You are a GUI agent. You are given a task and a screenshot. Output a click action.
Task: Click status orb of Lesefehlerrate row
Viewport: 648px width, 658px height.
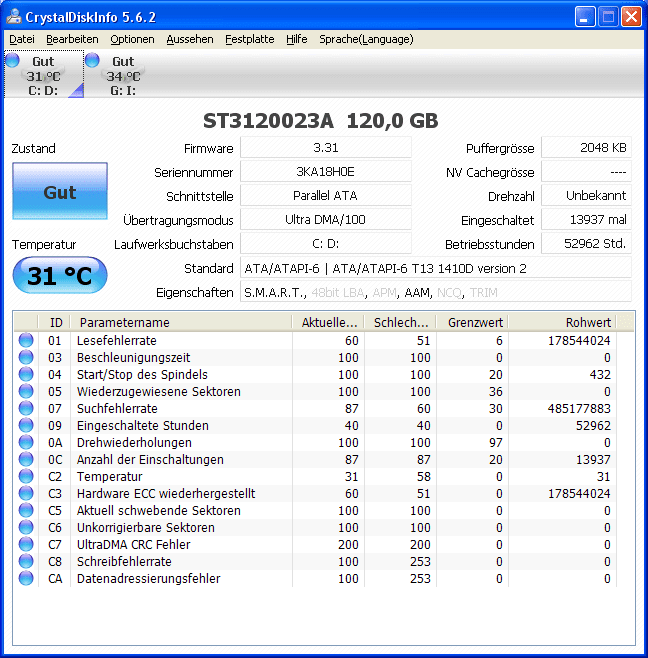tap(26, 340)
